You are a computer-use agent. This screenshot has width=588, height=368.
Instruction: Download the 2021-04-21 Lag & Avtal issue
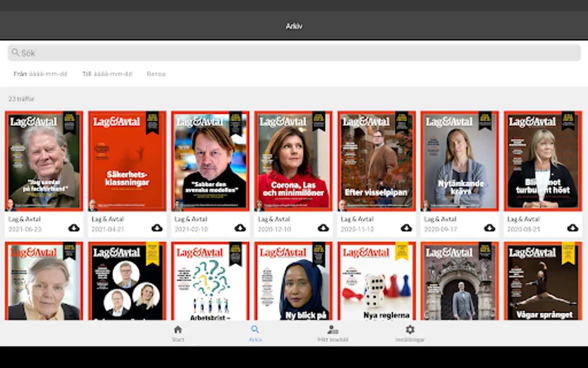157,228
